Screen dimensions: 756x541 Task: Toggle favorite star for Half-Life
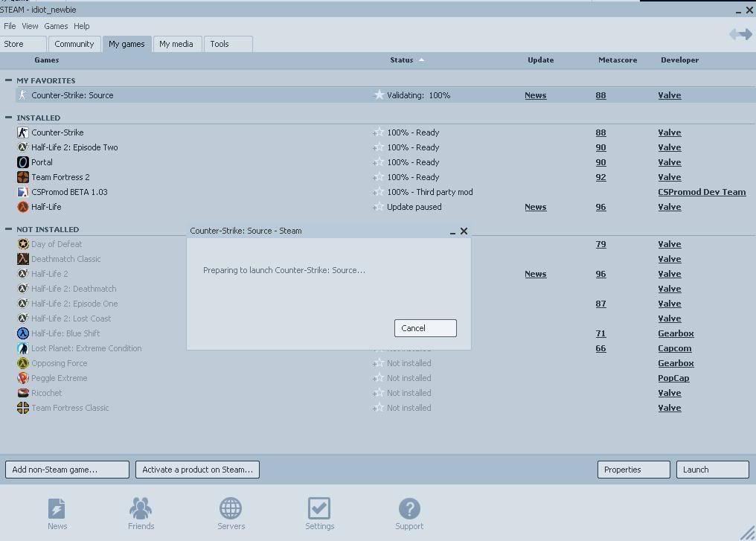click(x=378, y=207)
